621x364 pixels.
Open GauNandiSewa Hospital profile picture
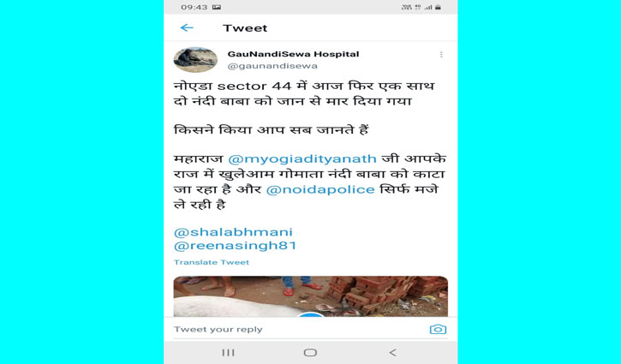195,60
